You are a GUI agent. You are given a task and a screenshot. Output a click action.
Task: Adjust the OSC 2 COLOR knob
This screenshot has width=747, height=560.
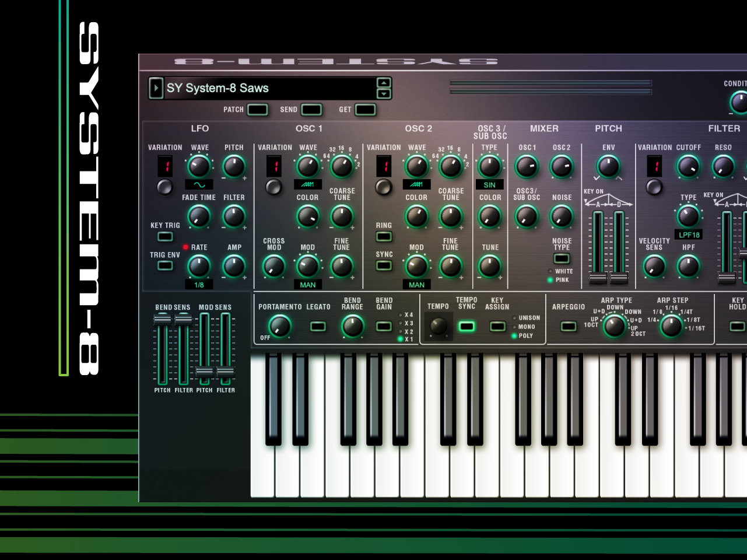coord(416,217)
